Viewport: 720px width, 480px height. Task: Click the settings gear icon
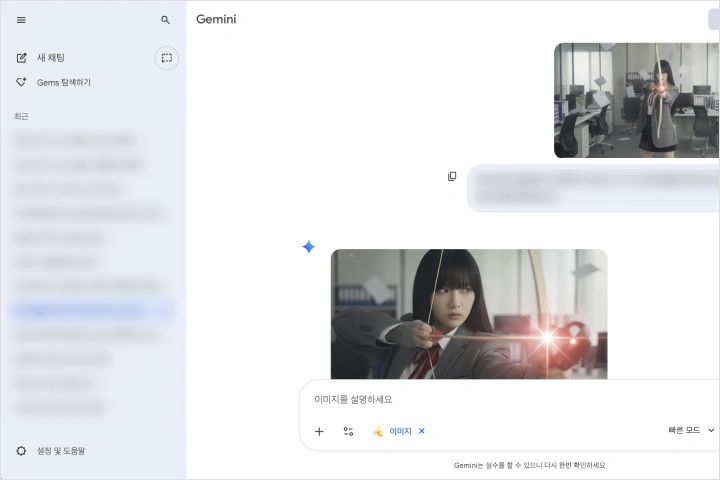click(x=21, y=451)
